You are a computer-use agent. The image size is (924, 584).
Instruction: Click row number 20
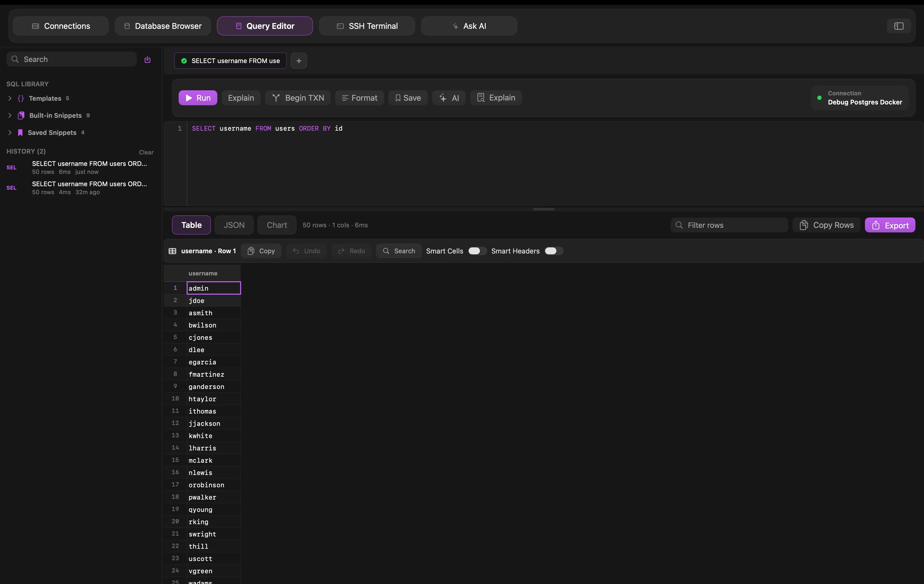point(175,522)
